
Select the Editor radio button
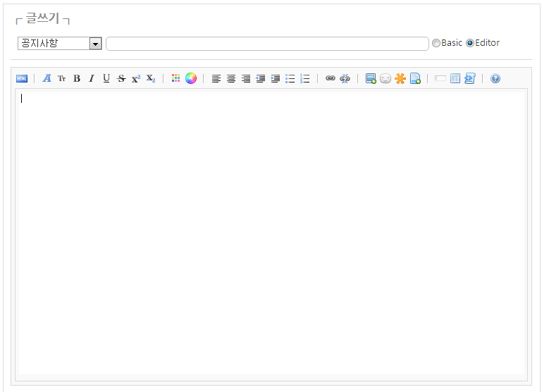[470, 43]
